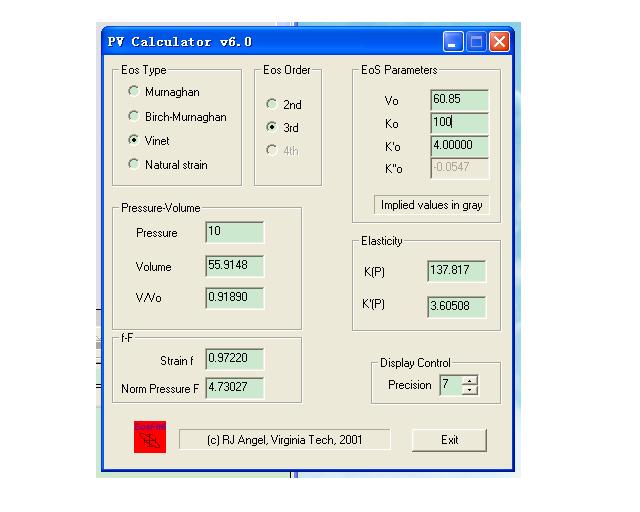Click the Pressure input field
This screenshot has width=640, height=512.
coord(235,232)
